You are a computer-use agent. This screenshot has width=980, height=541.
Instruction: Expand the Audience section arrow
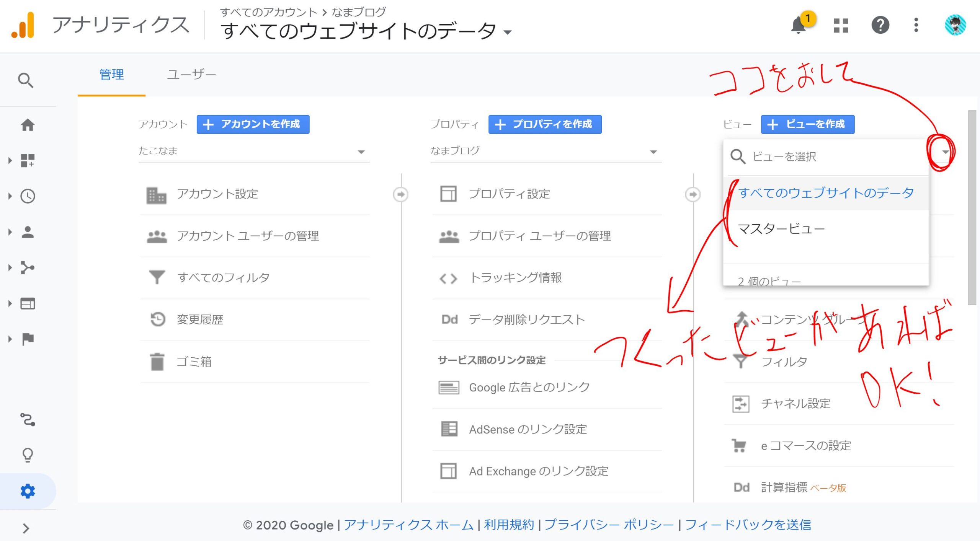(10, 232)
